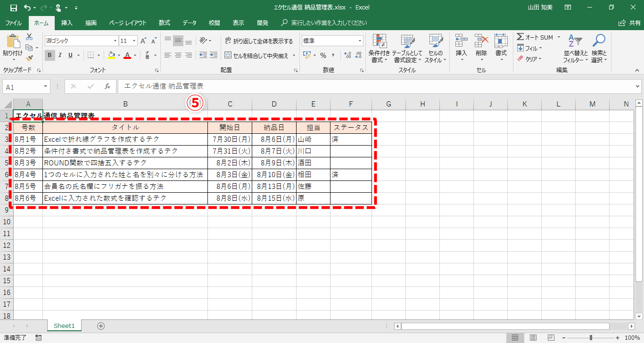Viewport: 644px width, 343px height.
Task: Click the Cut scissors icon
Action: click(29, 37)
